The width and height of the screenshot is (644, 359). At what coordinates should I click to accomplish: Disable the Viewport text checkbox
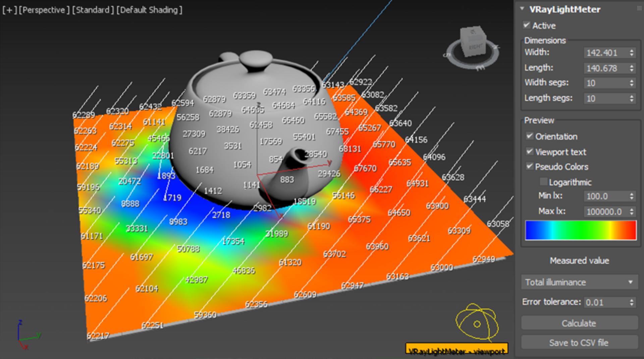(529, 151)
